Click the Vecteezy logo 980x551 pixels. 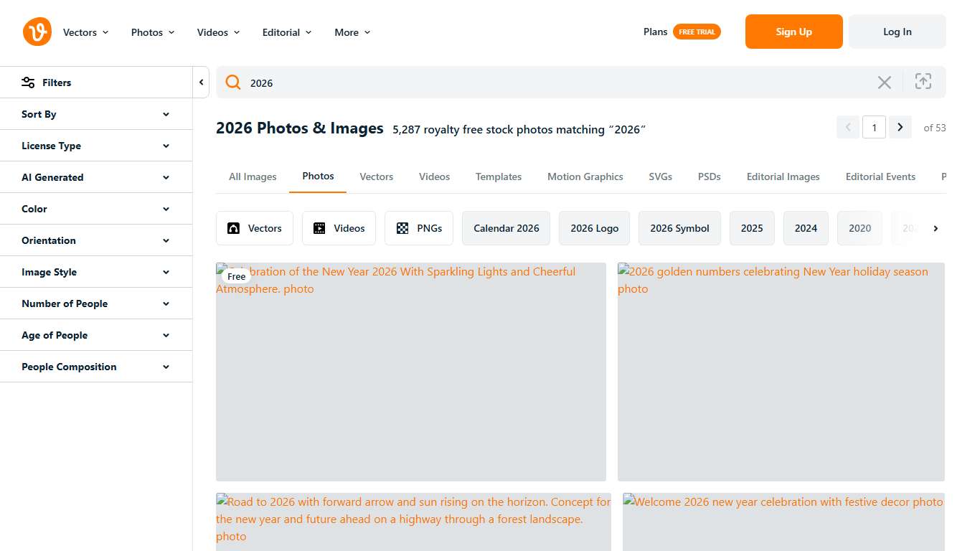37,32
